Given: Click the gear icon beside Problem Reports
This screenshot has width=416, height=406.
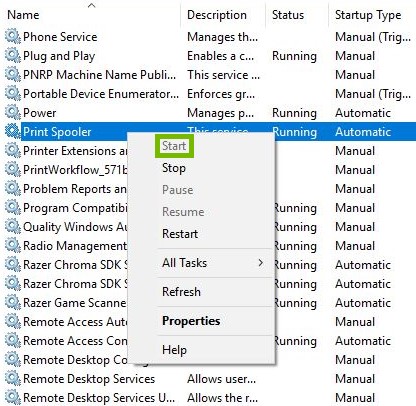Looking at the screenshot, I should pyautogui.click(x=13, y=188).
